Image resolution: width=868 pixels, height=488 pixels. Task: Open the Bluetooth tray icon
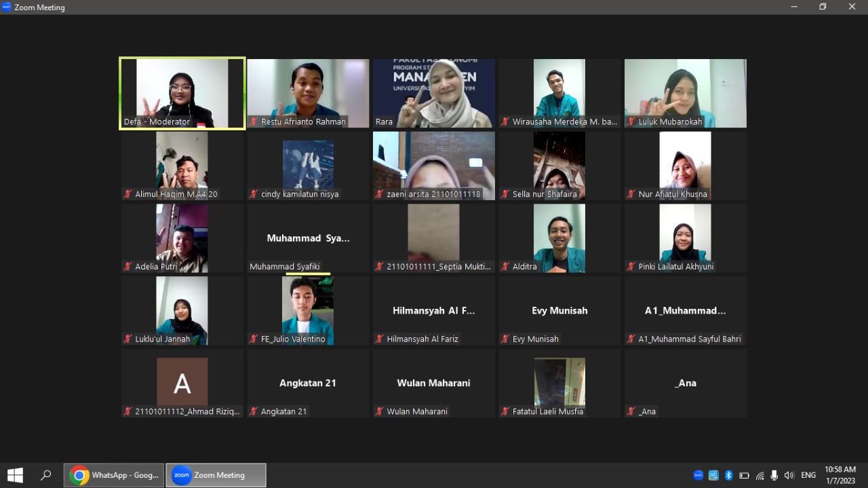[728, 475]
